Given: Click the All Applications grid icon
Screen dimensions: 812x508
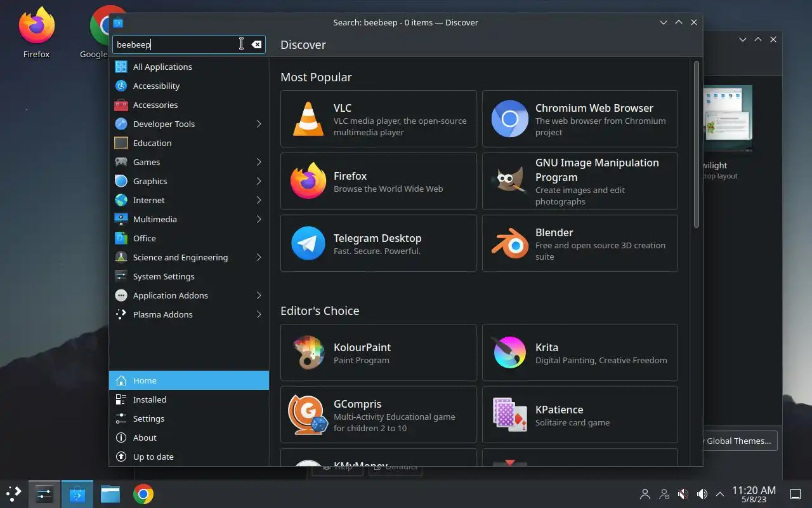Looking at the screenshot, I should point(121,67).
